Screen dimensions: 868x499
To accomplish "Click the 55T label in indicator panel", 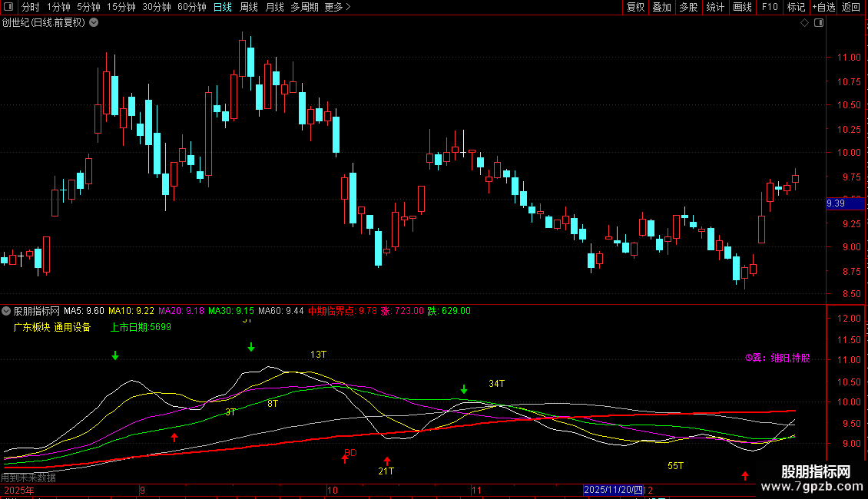I will coord(675,466).
